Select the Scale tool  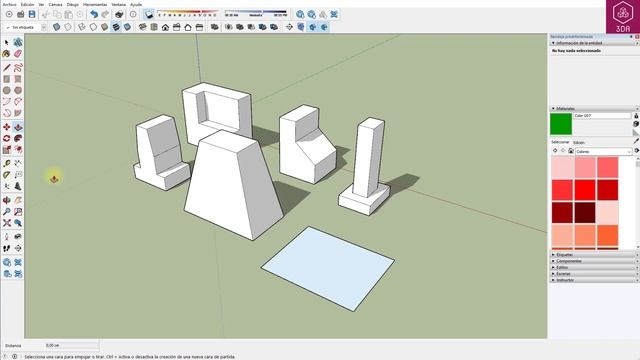[7, 150]
